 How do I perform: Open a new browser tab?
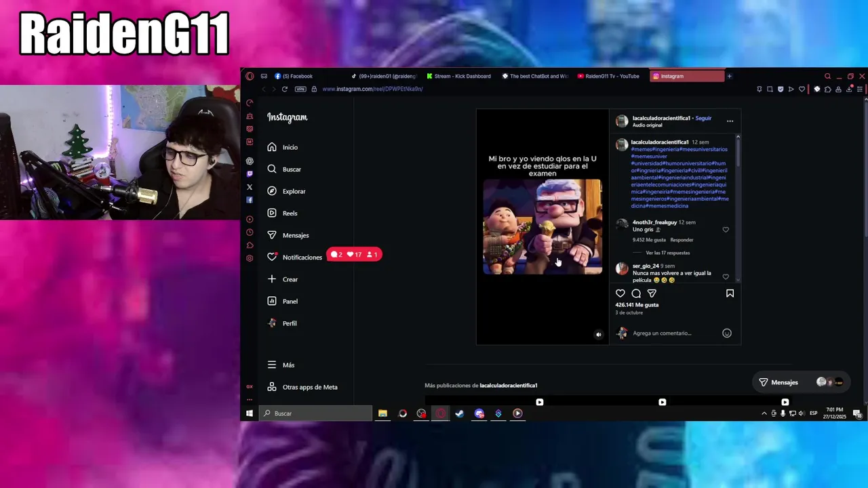(x=729, y=77)
